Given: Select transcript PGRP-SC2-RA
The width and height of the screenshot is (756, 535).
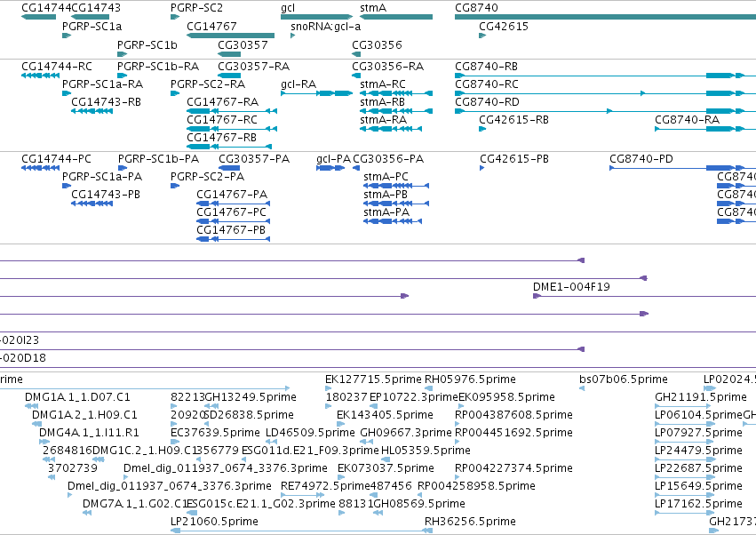Looking at the screenshot, I should coord(175,93).
